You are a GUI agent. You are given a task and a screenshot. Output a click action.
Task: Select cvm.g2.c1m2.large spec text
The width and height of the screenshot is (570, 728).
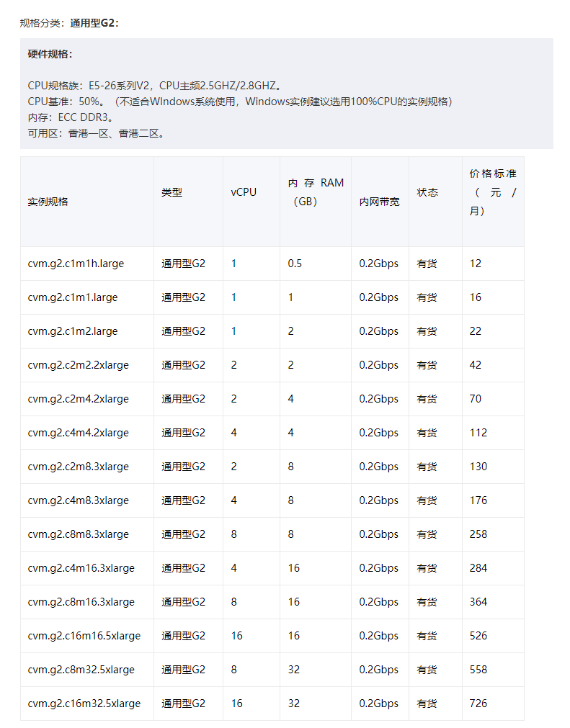(73, 331)
